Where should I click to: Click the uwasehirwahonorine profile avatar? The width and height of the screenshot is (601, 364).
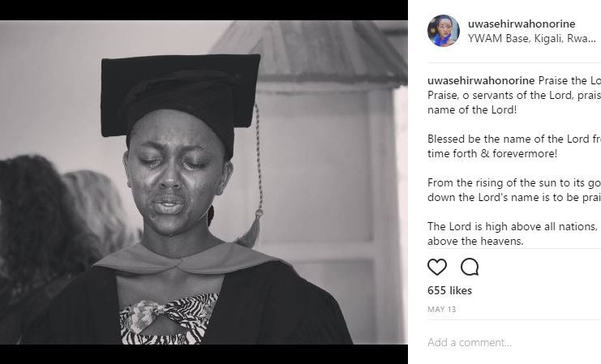(444, 31)
